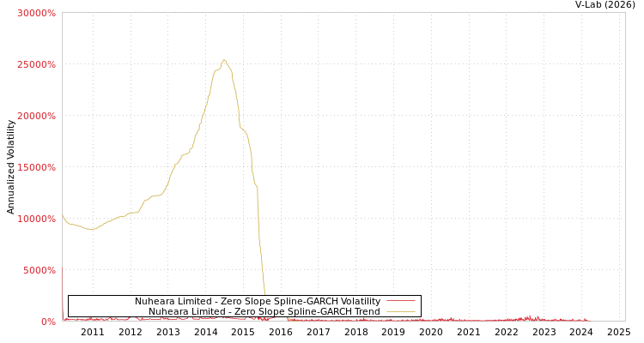644x343 pixels.
Task: Select the Spline-GARCH Trend legend entry
Action: tap(264, 311)
